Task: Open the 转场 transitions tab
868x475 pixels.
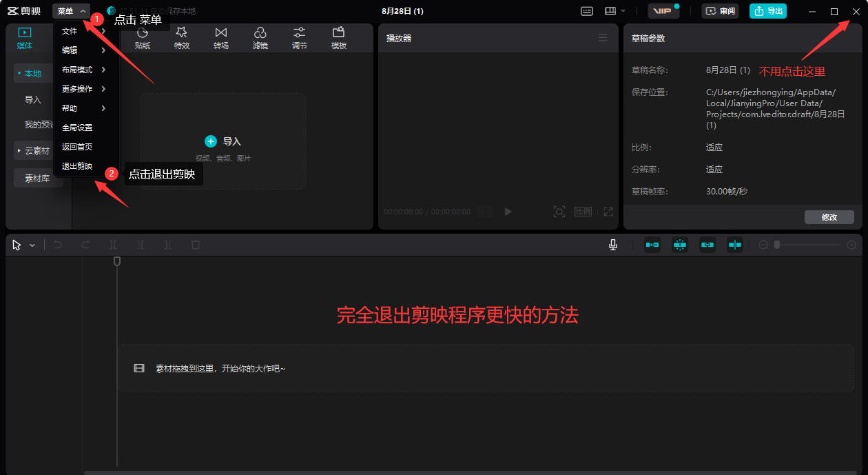Action: [221, 38]
